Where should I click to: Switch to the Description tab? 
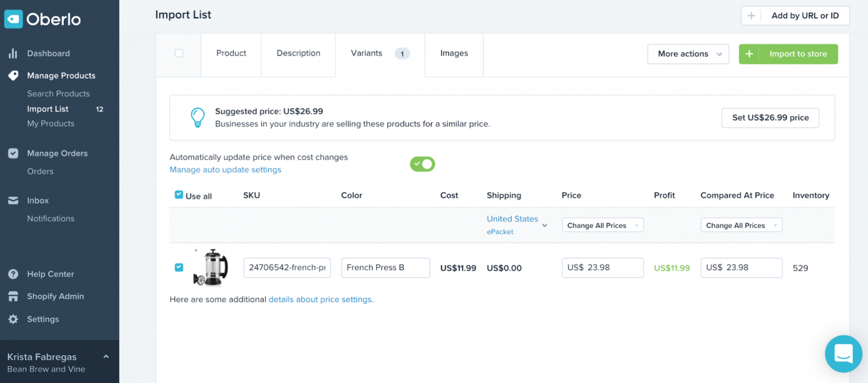click(298, 53)
